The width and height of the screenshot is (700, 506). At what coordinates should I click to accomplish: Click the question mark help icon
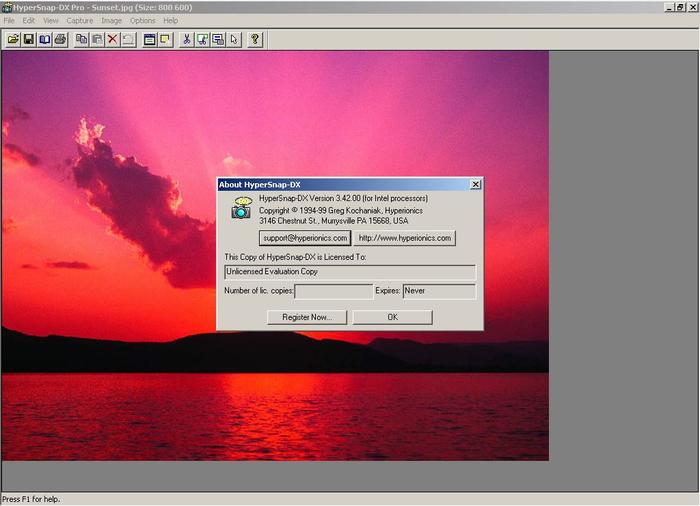[255, 39]
